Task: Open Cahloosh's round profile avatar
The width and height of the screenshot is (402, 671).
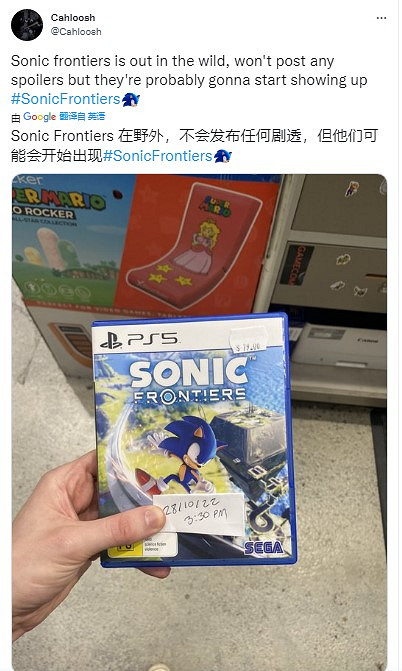Action: [x=27, y=25]
